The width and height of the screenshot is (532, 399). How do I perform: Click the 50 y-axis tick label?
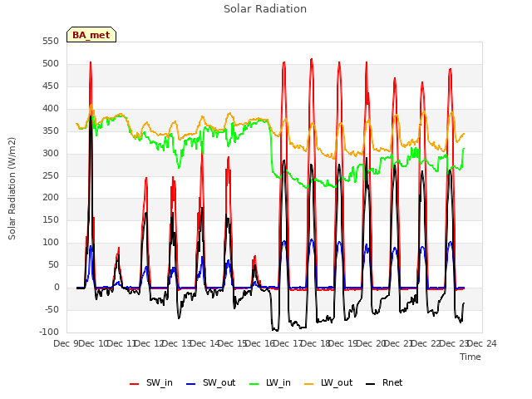click(x=53, y=264)
